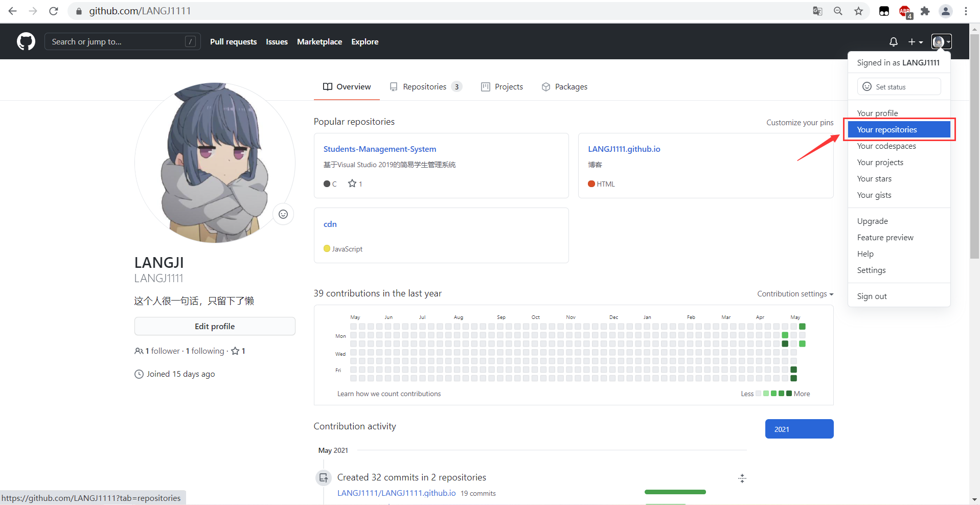
Task: Open Issues in header
Action: click(x=277, y=42)
